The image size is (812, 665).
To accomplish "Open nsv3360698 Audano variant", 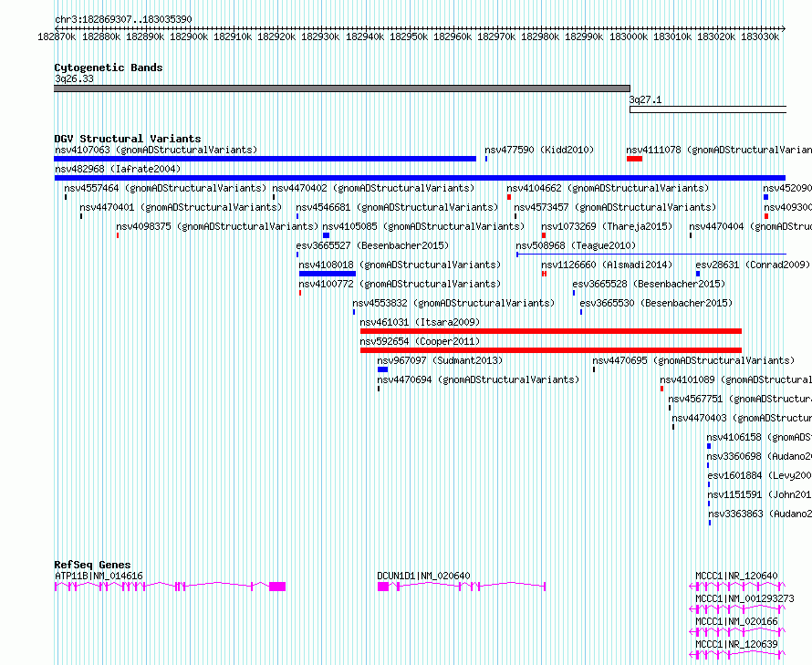I will tap(759, 456).
